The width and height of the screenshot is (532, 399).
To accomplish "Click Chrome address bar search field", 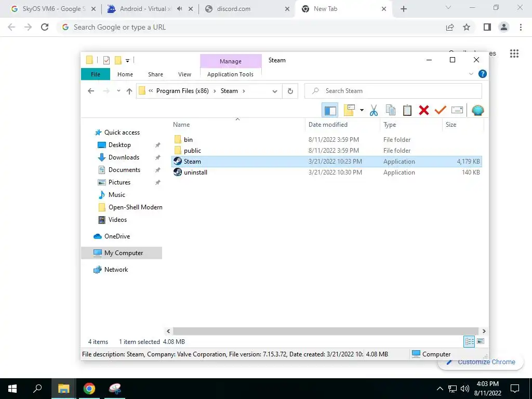I will pos(251,27).
